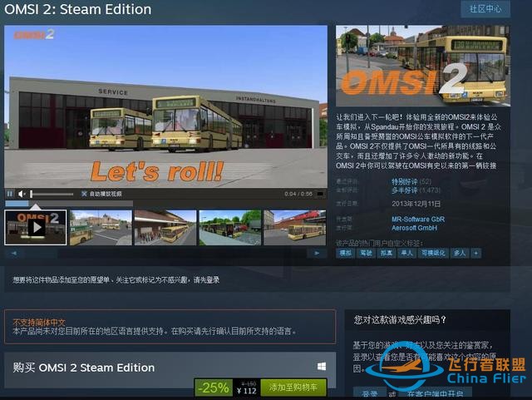Open screenshot thumbnail of green bus at intersection
This screenshot has height=400, width=532.
point(101,228)
